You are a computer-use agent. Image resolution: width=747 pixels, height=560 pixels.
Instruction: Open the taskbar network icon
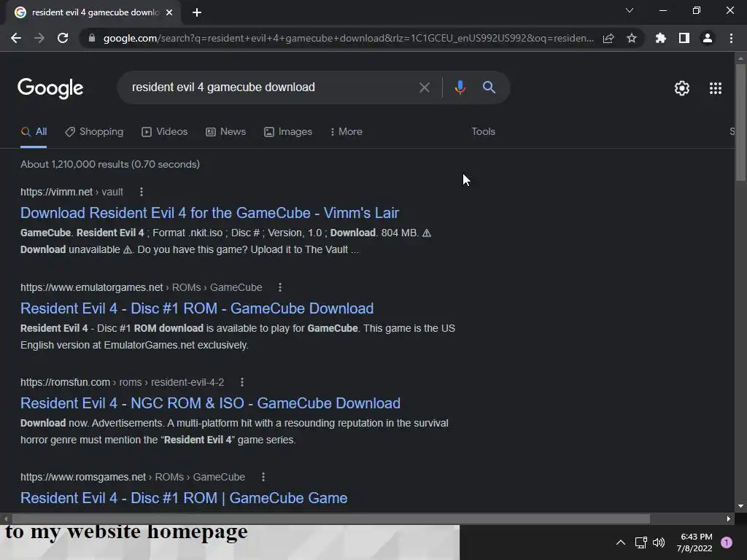pos(640,542)
